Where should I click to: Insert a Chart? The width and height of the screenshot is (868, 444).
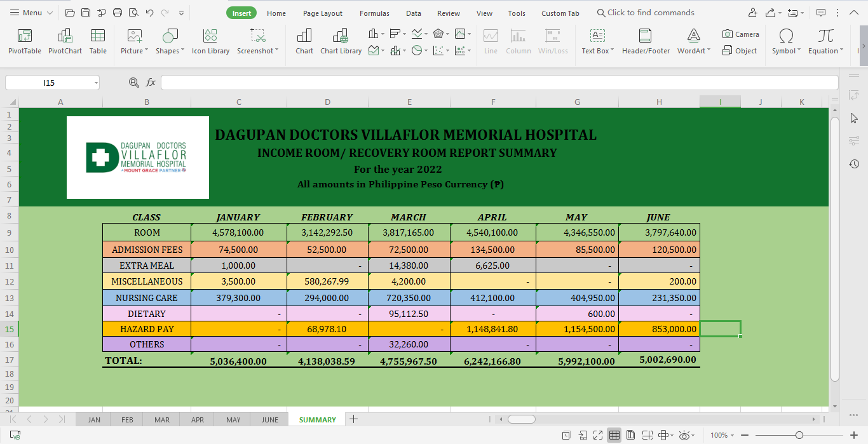[x=304, y=41]
